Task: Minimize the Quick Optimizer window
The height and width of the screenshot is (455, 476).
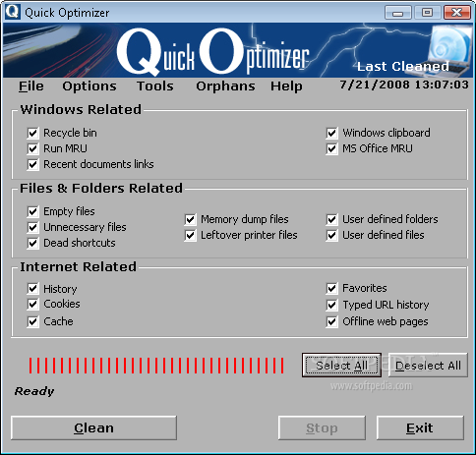Action: (x=397, y=13)
